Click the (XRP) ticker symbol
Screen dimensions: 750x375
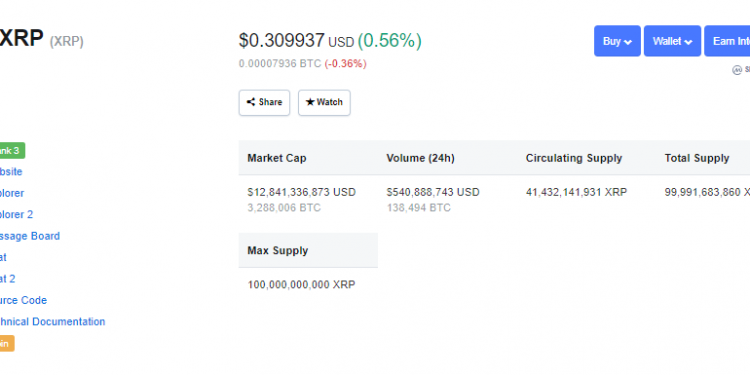tap(66, 42)
